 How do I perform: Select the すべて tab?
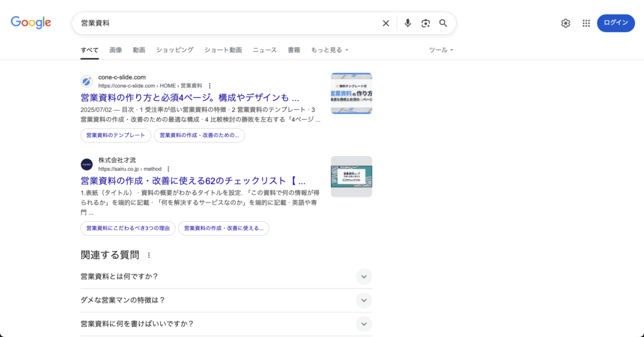(x=89, y=50)
